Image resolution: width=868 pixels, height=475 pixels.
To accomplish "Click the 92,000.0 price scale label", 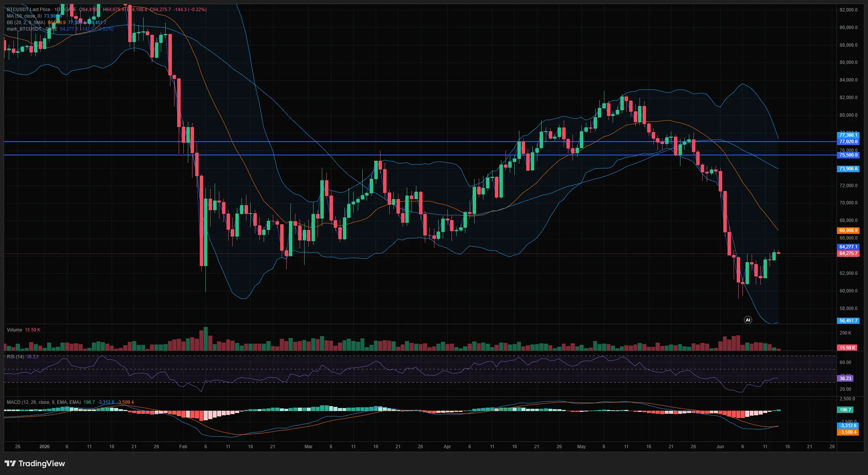I will [x=848, y=10].
